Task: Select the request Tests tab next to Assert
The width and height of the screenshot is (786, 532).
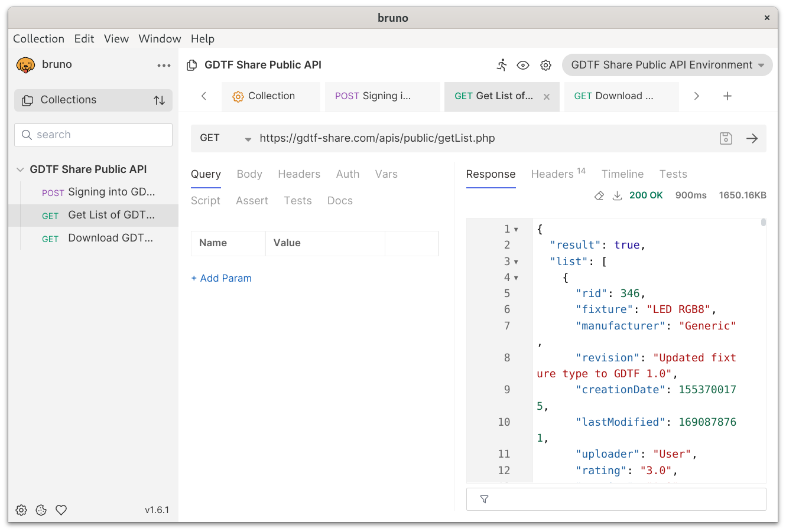Action: point(297,201)
